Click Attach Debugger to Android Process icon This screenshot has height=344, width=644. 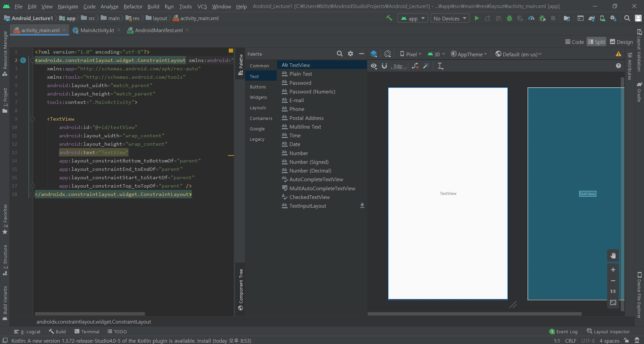(542, 18)
